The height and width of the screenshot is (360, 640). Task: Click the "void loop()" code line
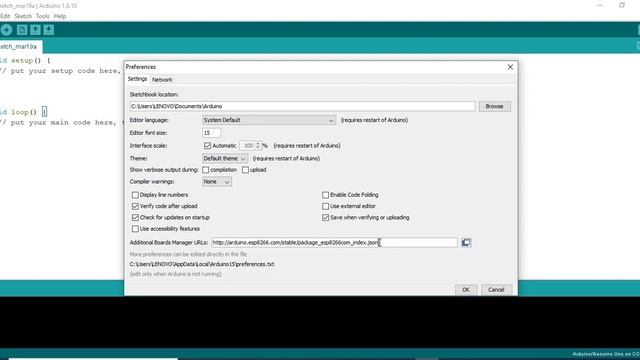point(24,112)
